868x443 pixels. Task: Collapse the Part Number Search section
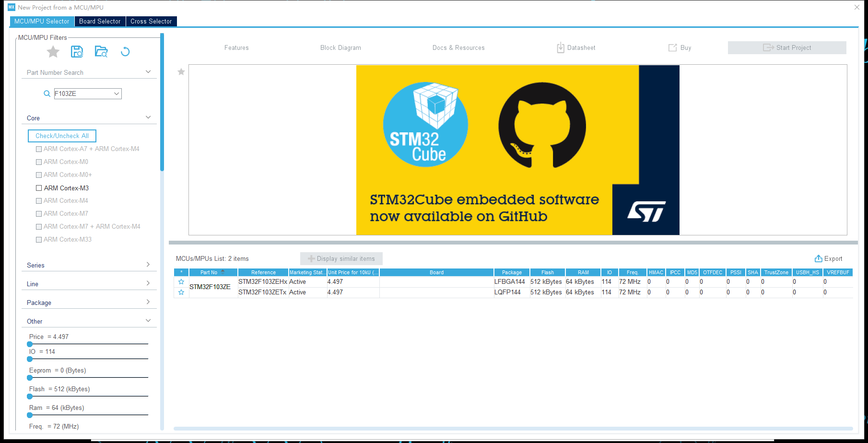(x=148, y=72)
